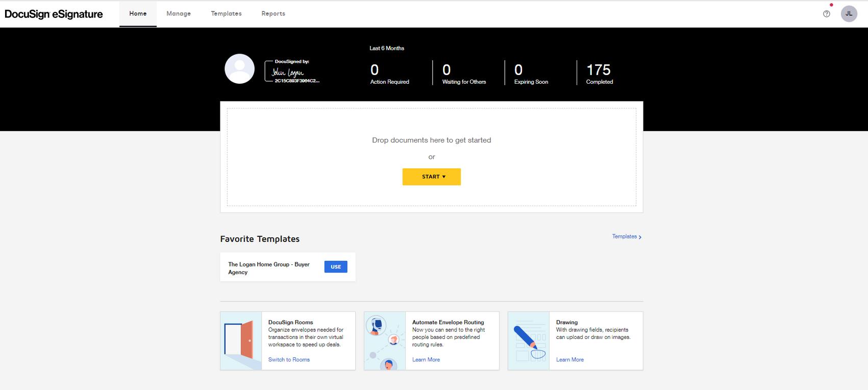This screenshot has width=868, height=390.
Task: Click the Drop documents here to get started text
Action: click(432, 140)
